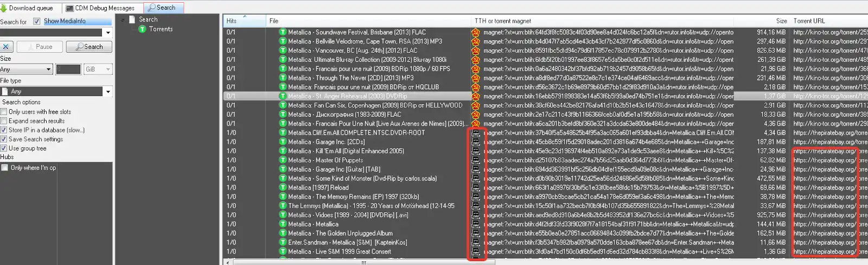The height and width of the screenshot is (265, 868).
Task: Click torrent icon of Vancouver, BC 2012 FLAC row
Action: [283, 51]
